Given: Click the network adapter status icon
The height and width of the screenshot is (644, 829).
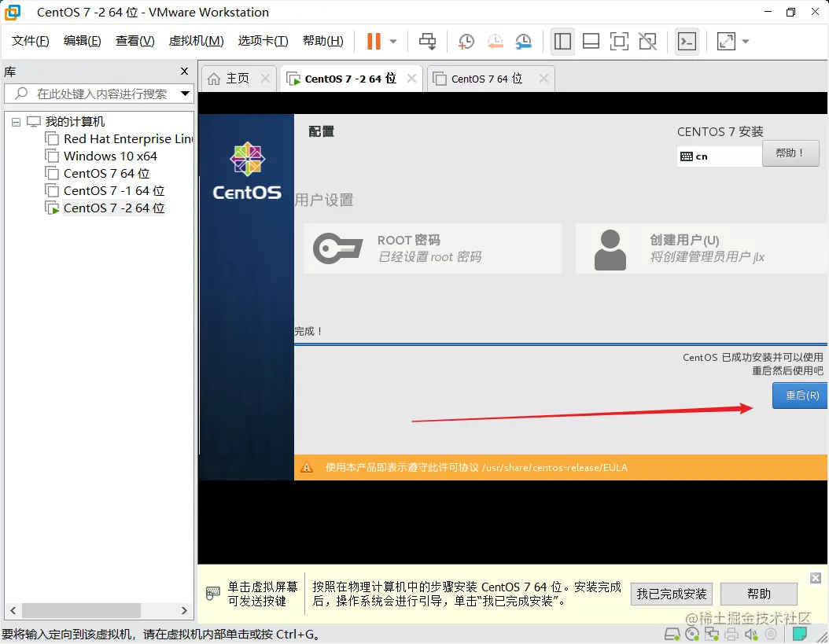Looking at the screenshot, I should pos(712,634).
